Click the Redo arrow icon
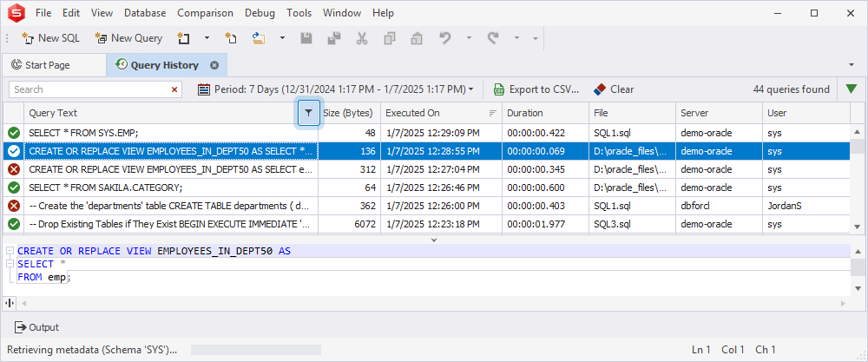The image size is (868, 362). [493, 38]
